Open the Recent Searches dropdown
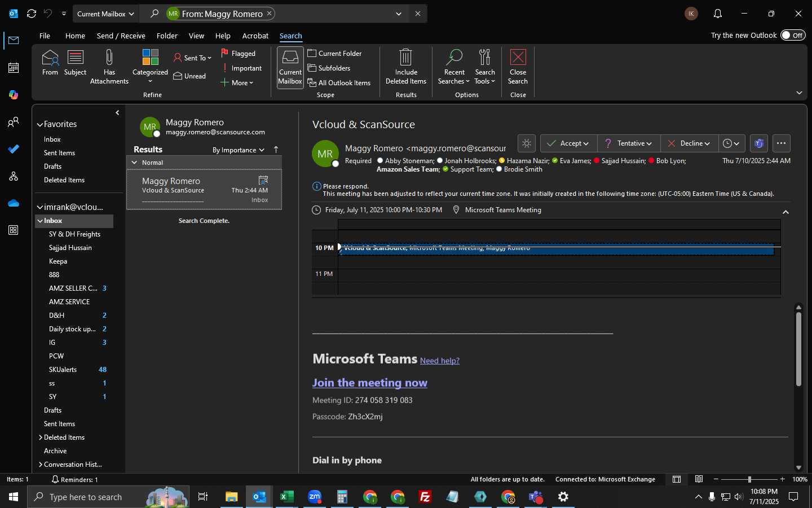The image size is (812, 508). click(x=454, y=67)
